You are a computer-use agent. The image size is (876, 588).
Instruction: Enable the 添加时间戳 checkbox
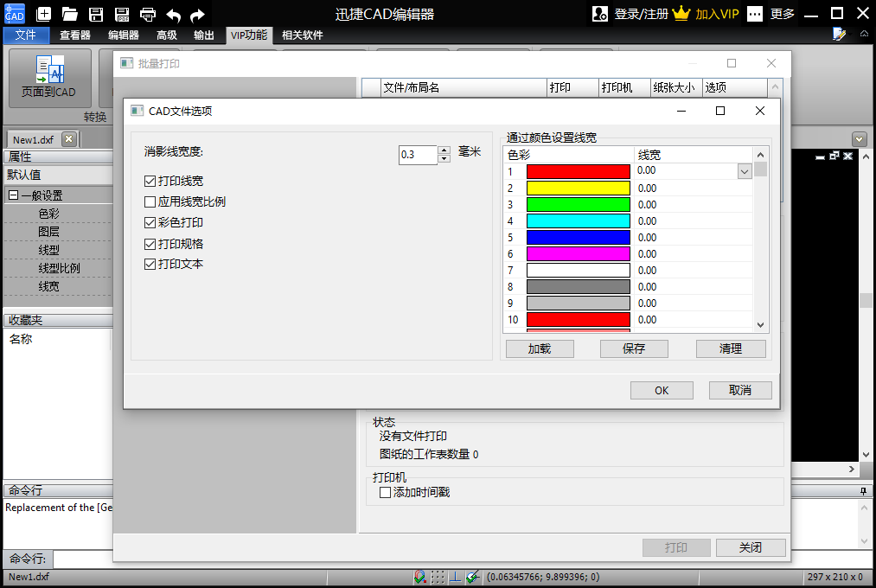click(385, 493)
